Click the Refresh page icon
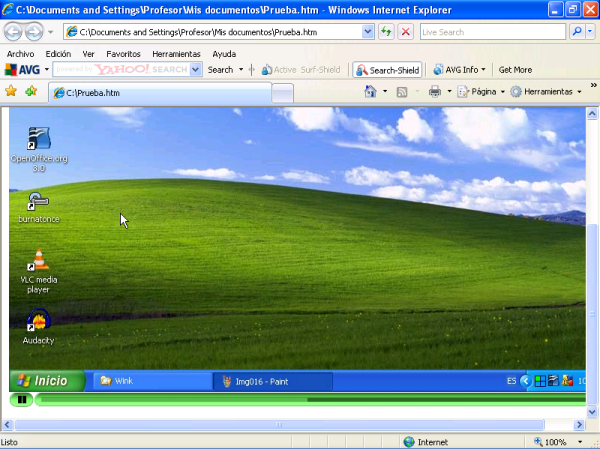 tap(386, 32)
